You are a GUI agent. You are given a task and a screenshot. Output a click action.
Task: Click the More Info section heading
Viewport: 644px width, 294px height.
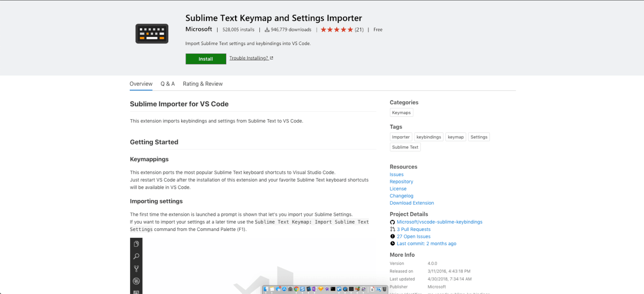[402, 255]
